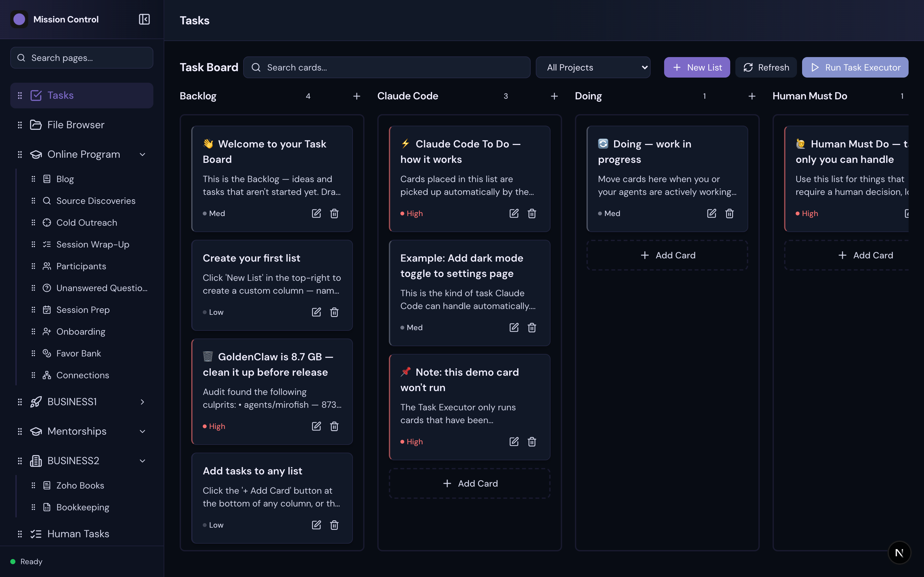924x577 pixels.
Task: Click the N circle icon bottom-right
Action: pos(899,552)
